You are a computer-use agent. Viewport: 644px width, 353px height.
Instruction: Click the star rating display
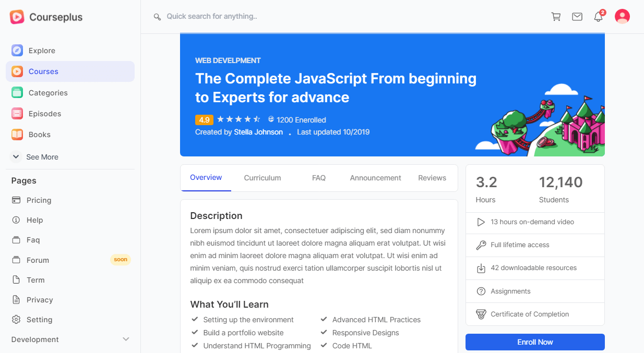238,120
